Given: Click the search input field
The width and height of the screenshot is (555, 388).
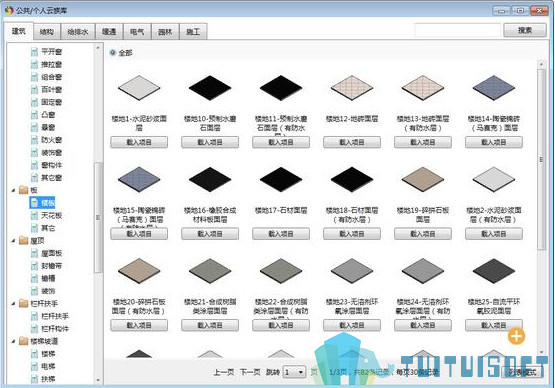Looking at the screenshot, I should click(458, 30).
